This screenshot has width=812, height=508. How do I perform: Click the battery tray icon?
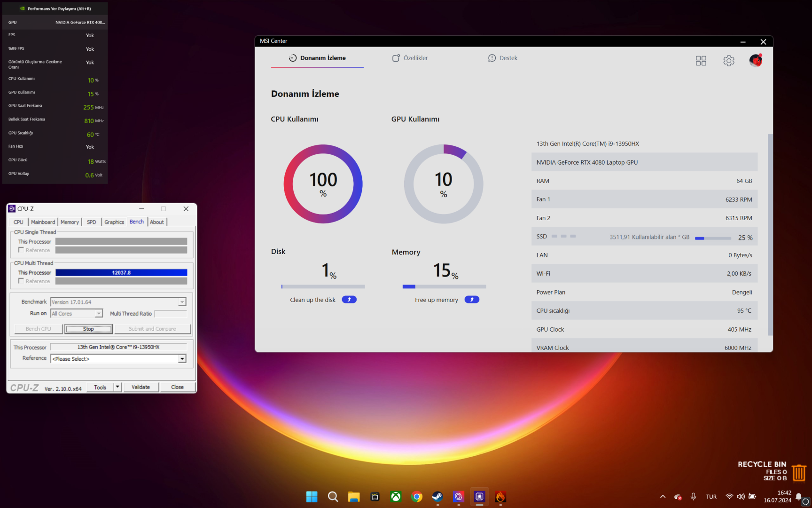point(752,497)
